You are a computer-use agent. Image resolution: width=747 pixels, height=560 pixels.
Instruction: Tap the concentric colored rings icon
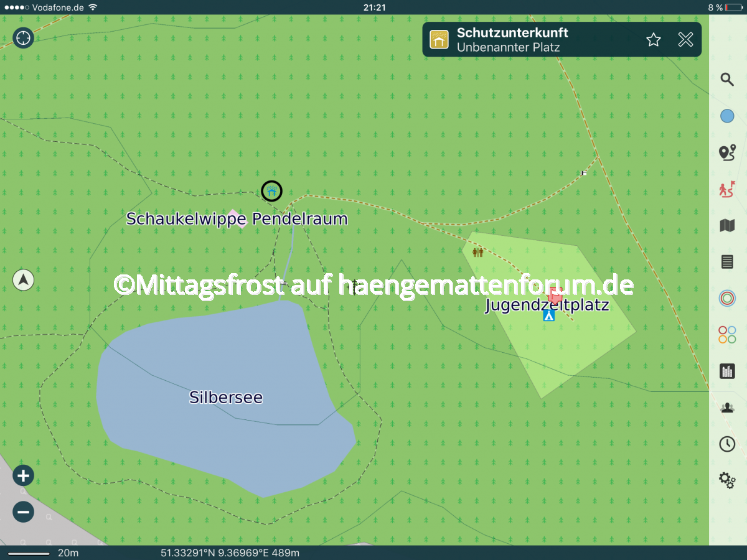(x=726, y=299)
